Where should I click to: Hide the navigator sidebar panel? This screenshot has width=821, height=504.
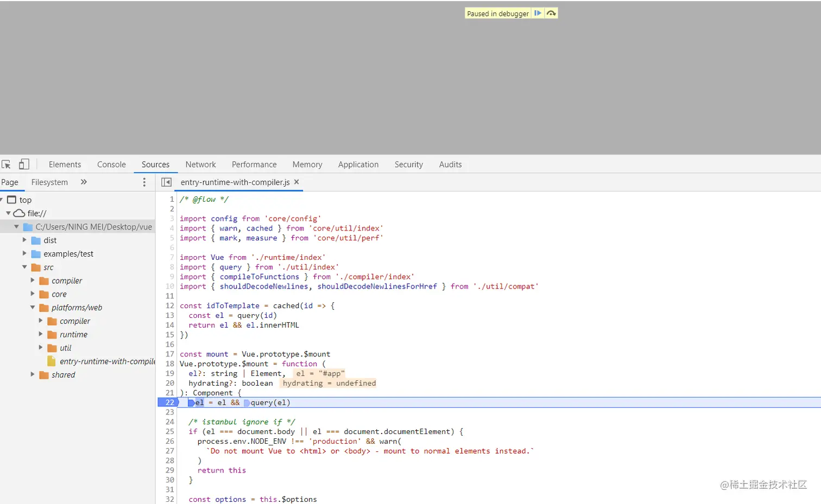point(167,182)
